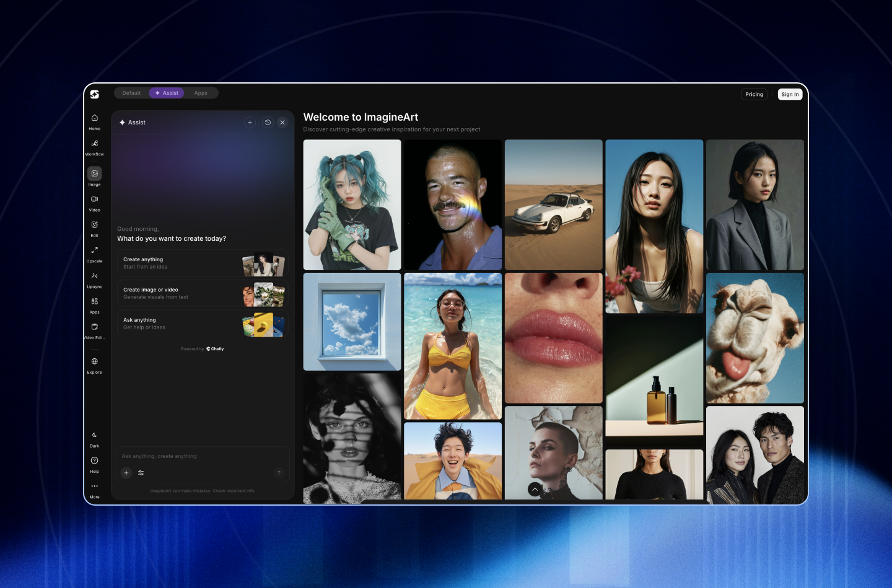Open the Workflow sidebar icon
Screen dimensions: 892x588
point(94,144)
